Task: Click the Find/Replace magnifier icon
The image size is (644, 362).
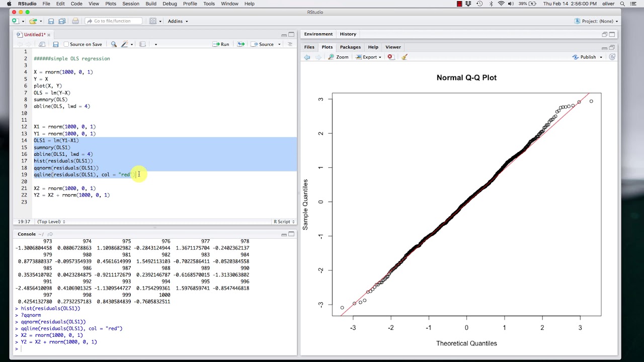Action: click(114, 44)
